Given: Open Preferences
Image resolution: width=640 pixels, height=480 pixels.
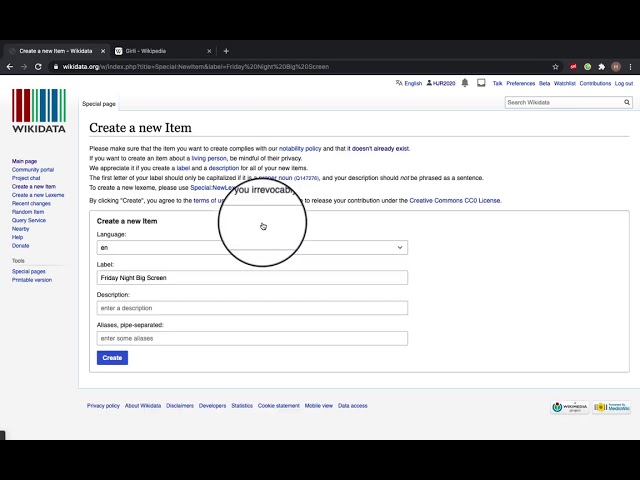Looking at the screenshot, I should pyautogui.click(x=520, y=83).
